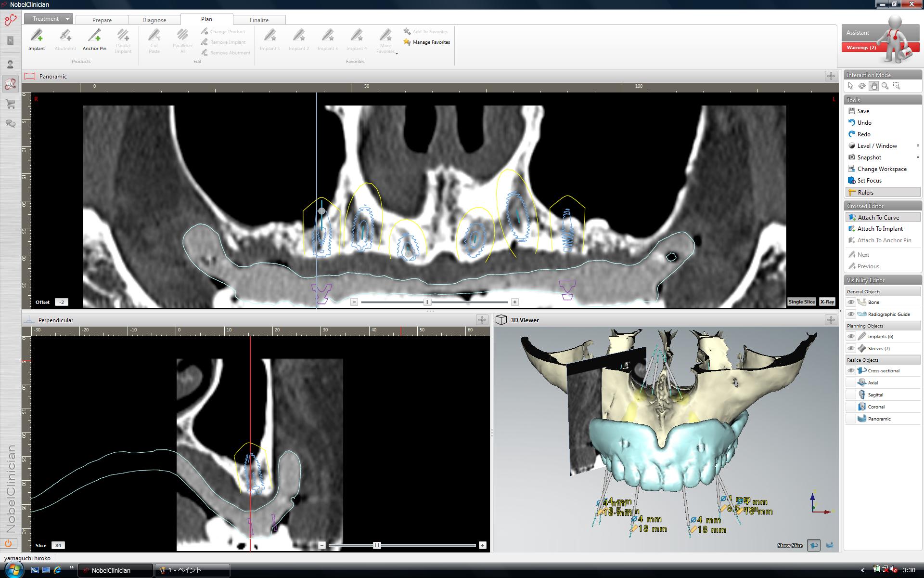Click the patient profile sidebar icon
The image size is (924, 578).
[11, 65]
